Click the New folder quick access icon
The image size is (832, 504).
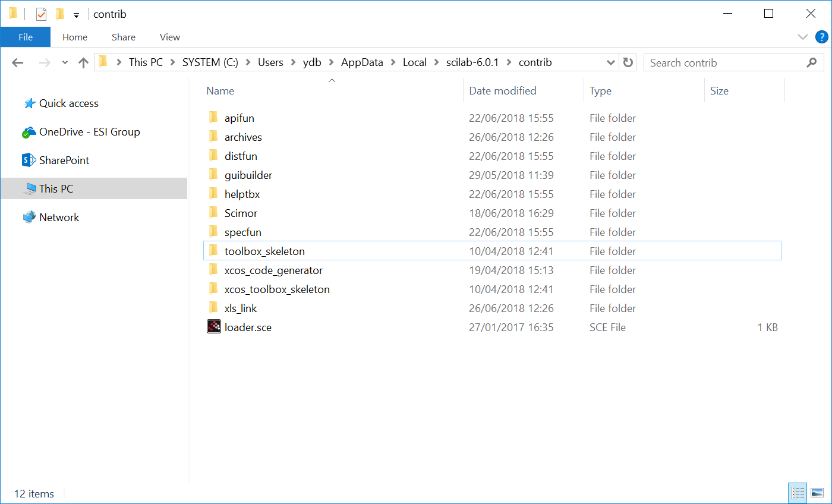(x=59, y=14)
